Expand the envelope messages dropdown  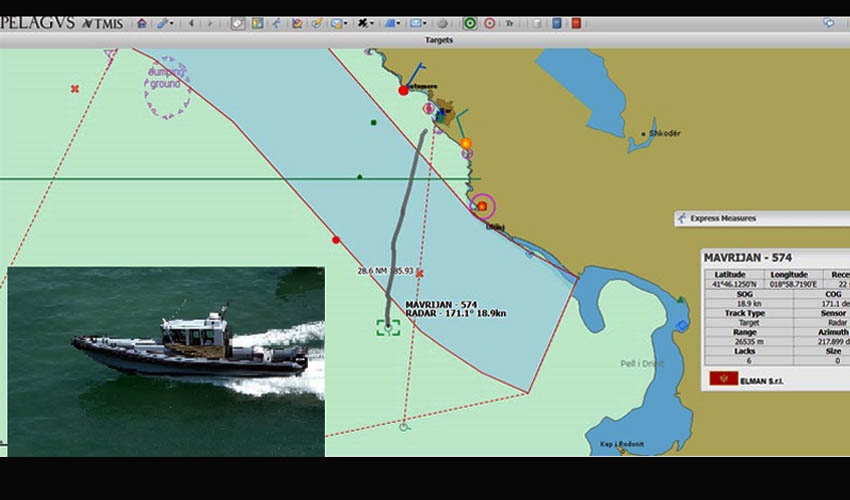pos(425,23)
